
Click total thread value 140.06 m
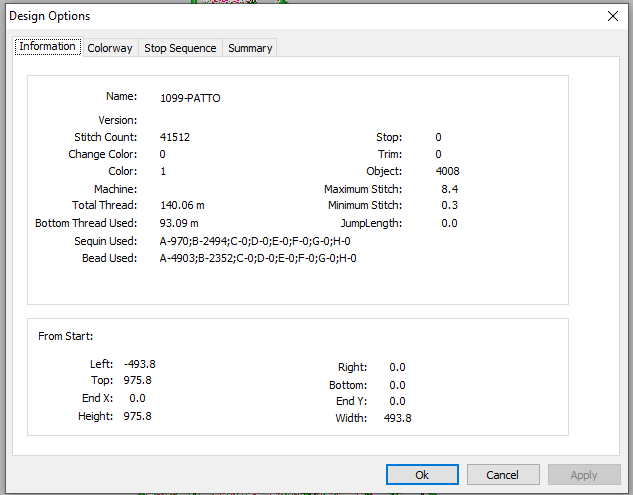[182, 205]
